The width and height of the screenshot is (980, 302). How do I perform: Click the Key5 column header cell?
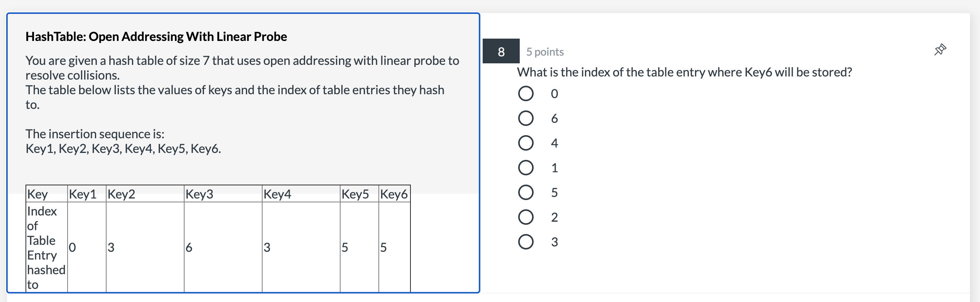coord(359,194)
